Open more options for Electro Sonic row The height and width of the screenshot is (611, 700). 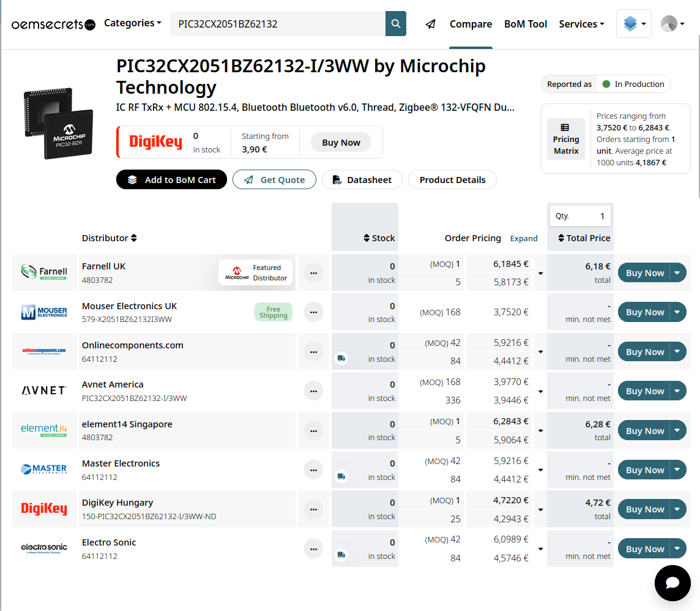click(x=313, y=549)
